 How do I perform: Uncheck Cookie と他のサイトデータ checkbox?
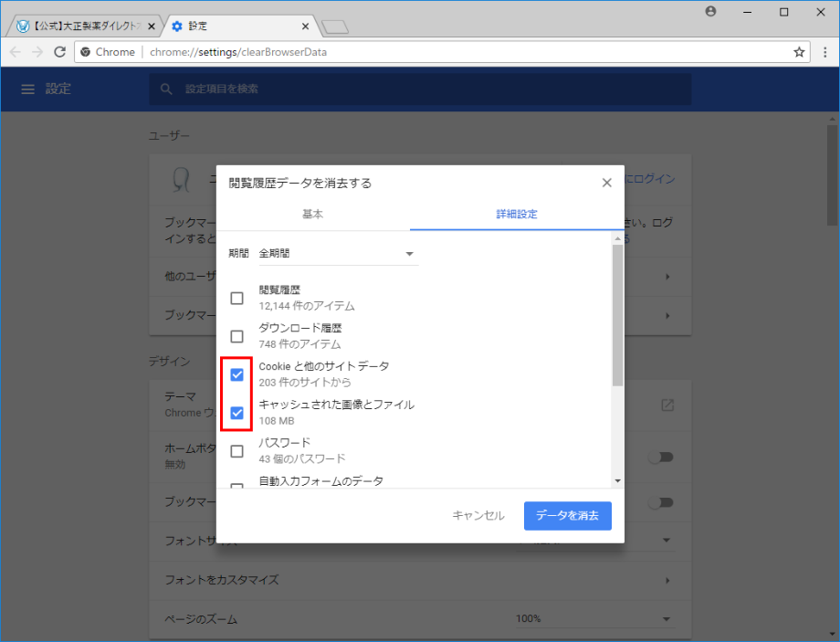[x=236, y=374]
